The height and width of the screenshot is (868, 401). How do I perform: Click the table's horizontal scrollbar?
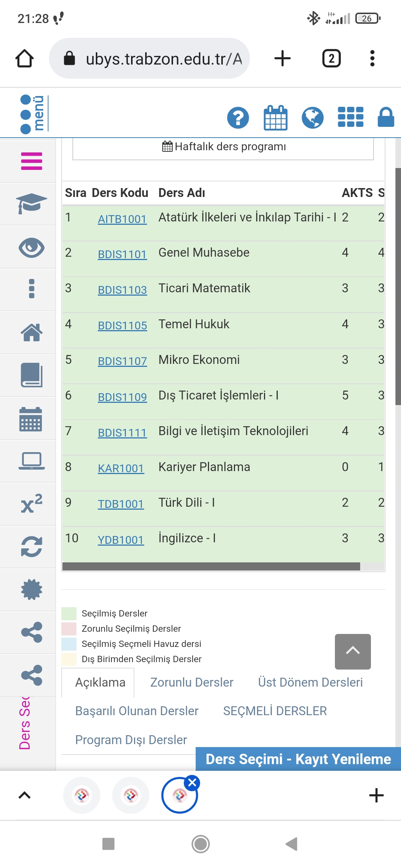(211, 566)
